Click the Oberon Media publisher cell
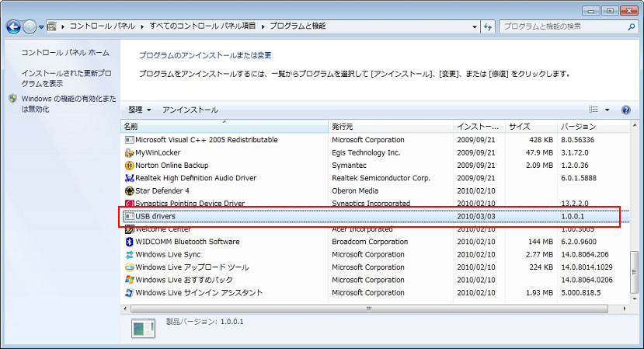Viewport: 644px width, 349px height. click(x=355, y=190)
